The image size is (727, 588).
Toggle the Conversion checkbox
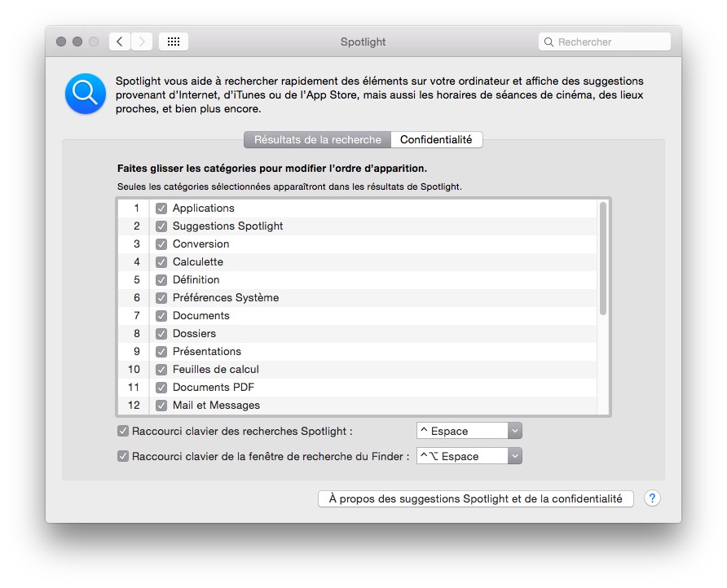[161, 244]
